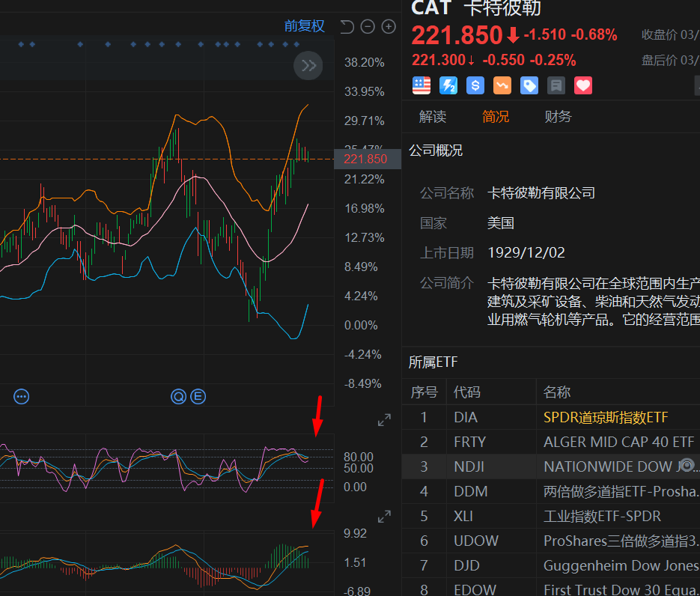Click company name 卡特彼勒有限公司
This screenshot has width=700, height=596.
tap(541, 193)
